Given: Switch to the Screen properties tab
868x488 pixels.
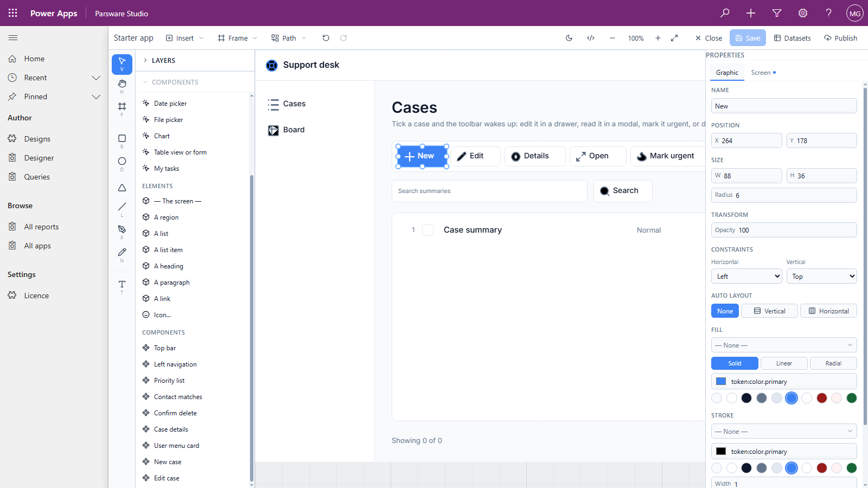Looking at the screenshot, I should (x=763, y=72).
